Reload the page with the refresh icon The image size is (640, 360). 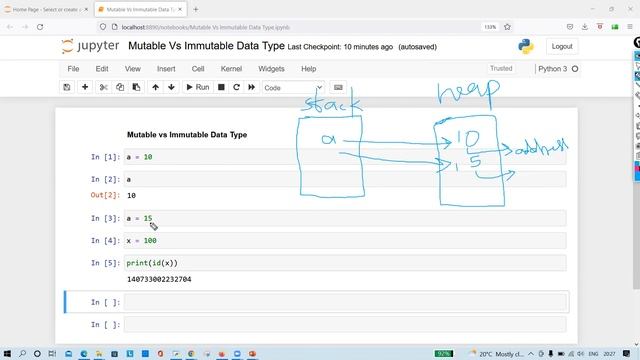click(40, 27)
